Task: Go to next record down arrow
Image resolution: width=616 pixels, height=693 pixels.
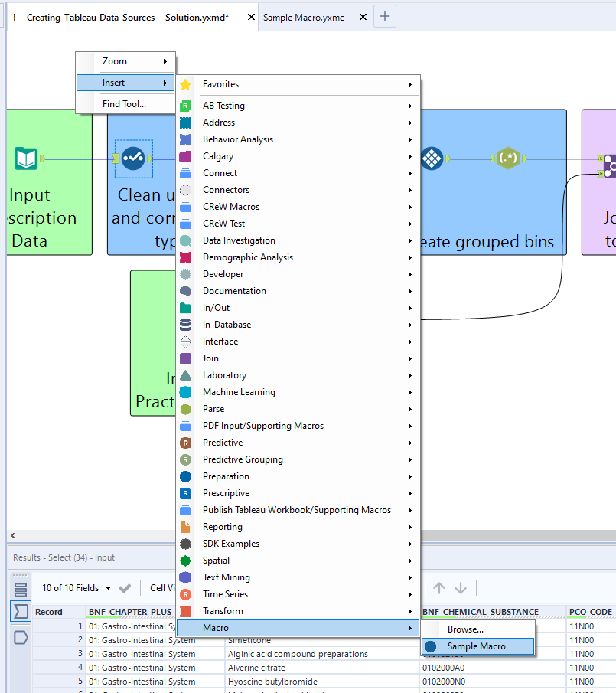Action: coord(461,588)
